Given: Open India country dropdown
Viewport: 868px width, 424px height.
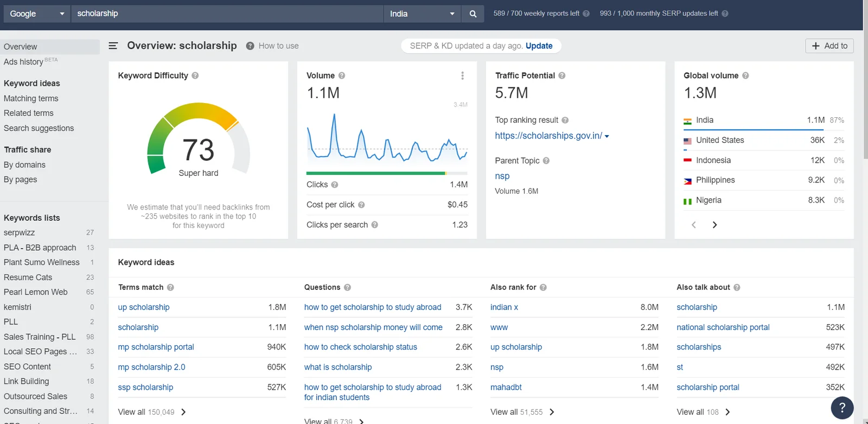Looking at the screenshot, I should coord(422,14).
